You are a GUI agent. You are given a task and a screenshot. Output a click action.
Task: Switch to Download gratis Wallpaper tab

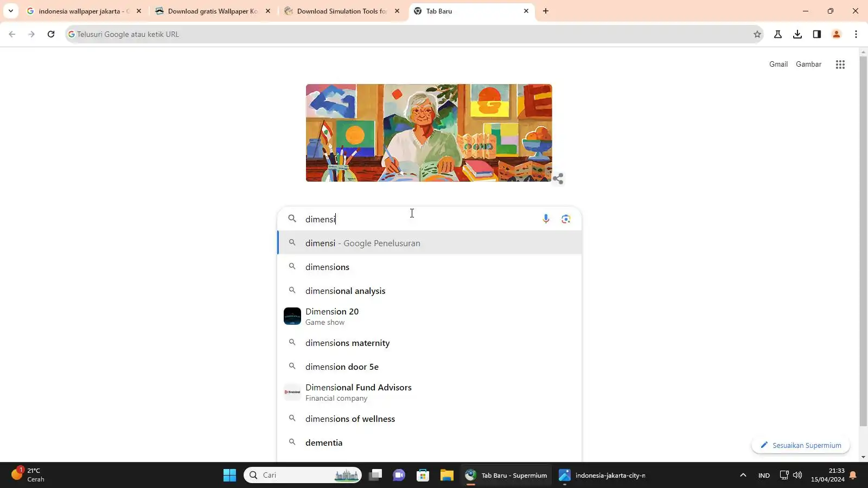(213, 11)
